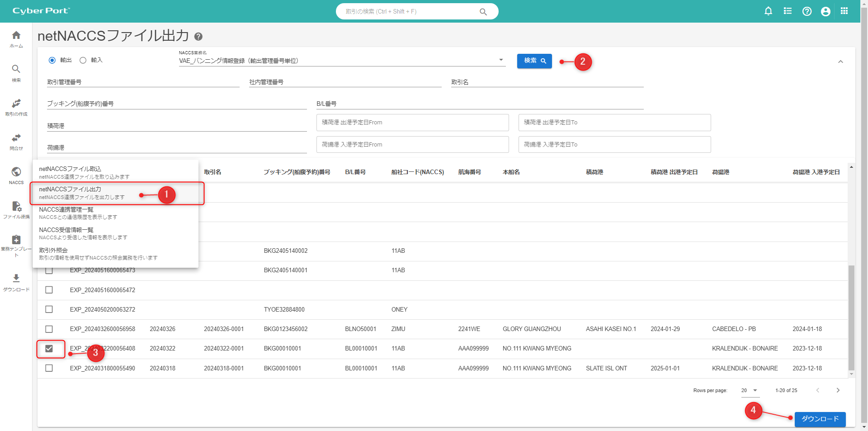The image size is (868, 431).
Task: Open the help question mark in header
Action: pyautogui.click(x=807, y=11)
